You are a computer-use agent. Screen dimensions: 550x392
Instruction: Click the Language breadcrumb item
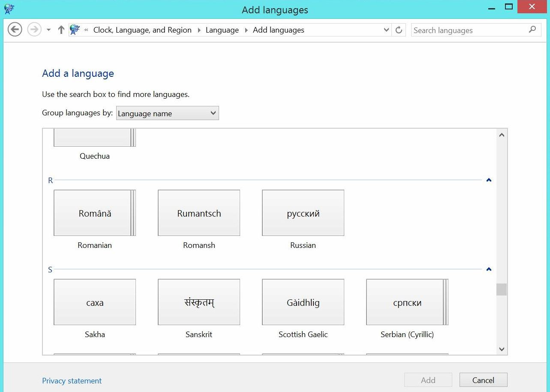pyautogui.click(x=222, y=30)
